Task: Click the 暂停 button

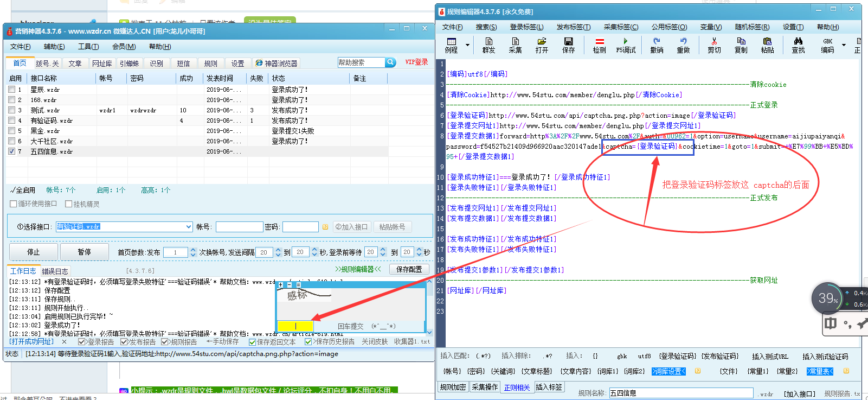Action: [84, 252]
